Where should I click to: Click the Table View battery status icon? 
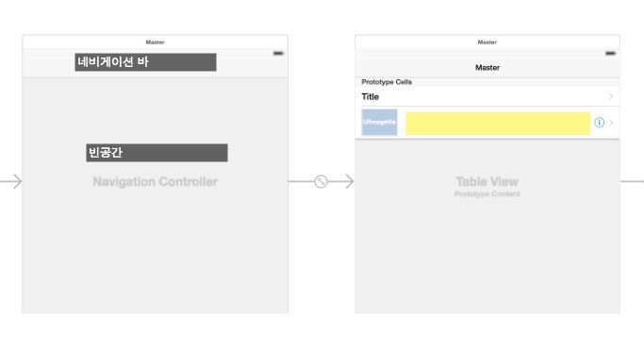(610, 53)
